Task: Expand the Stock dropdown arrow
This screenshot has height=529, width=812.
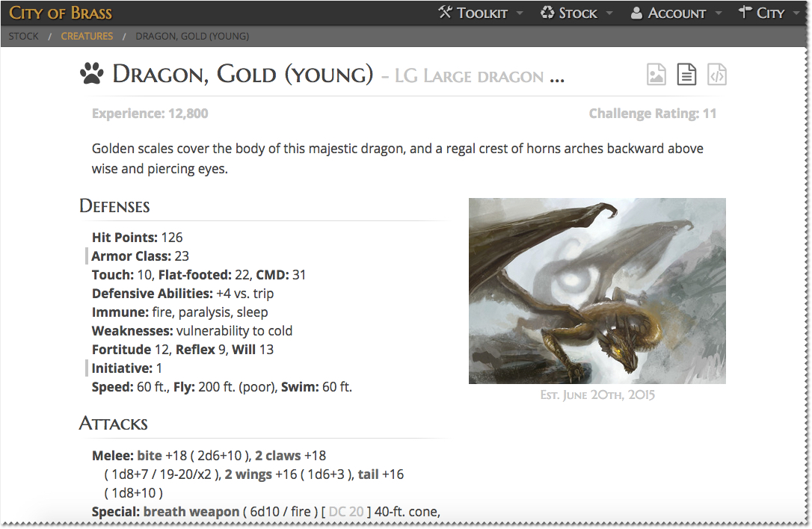Action: pyautogui.click(x=609, y=13)
